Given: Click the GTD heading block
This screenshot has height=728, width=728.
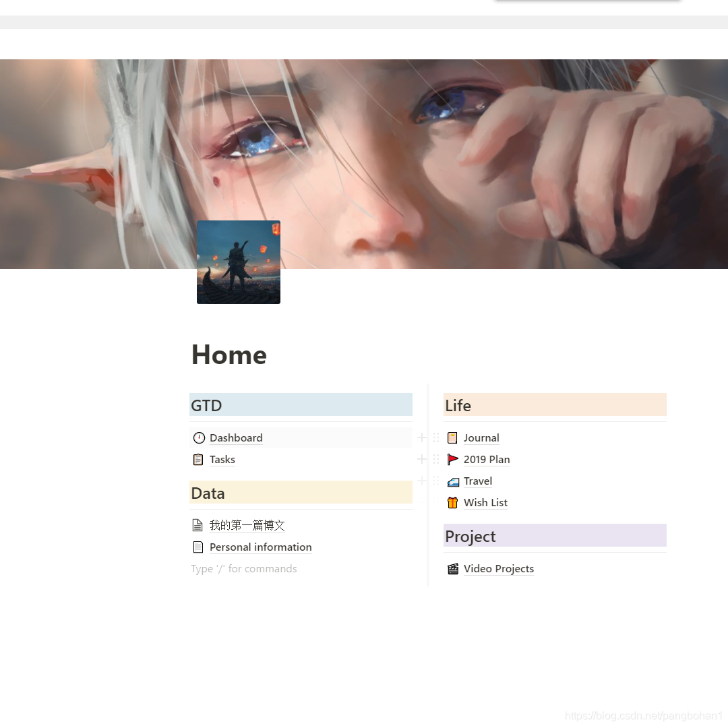Looking at the screenshot, I should tap(301, 405).
